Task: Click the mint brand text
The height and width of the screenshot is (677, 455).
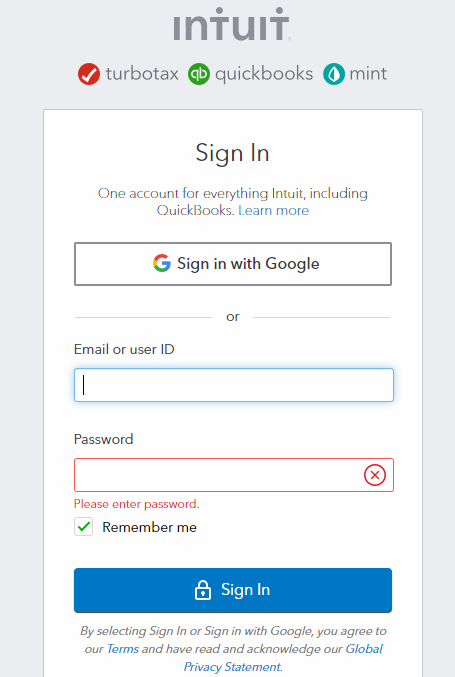Action: (x=368, y=74)
